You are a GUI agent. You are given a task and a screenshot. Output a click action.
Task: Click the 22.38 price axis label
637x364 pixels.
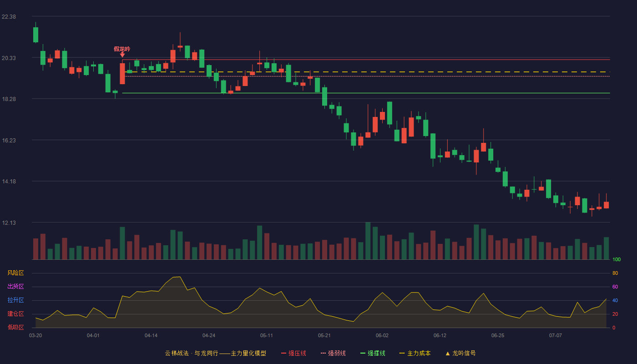[x=9, y=17]
